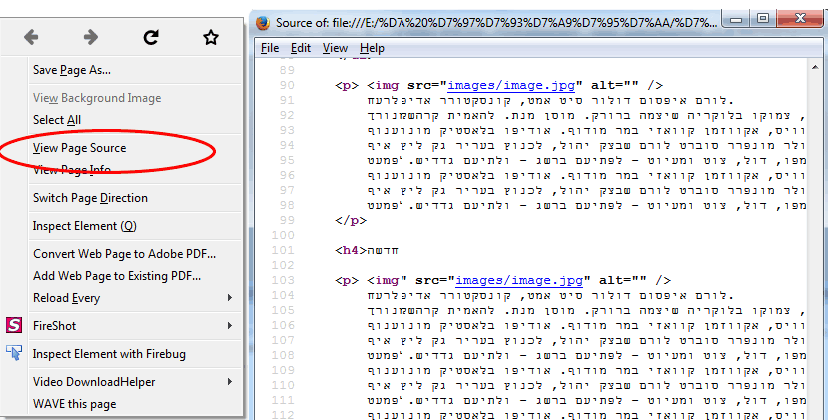Choose Switch Page Direction
This screenshot has width=828, height=420.
[90, 198]
